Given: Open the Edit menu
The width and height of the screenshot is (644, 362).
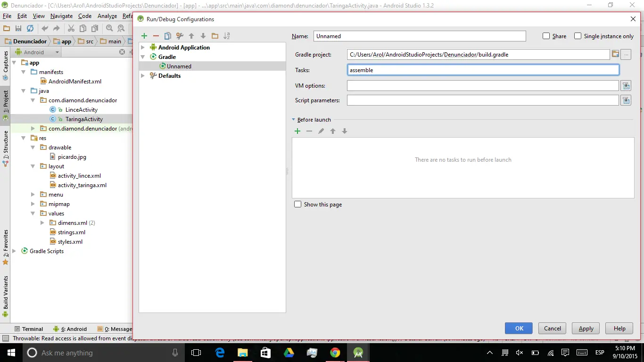Looking at the screenshot, I should click(22, 16).
